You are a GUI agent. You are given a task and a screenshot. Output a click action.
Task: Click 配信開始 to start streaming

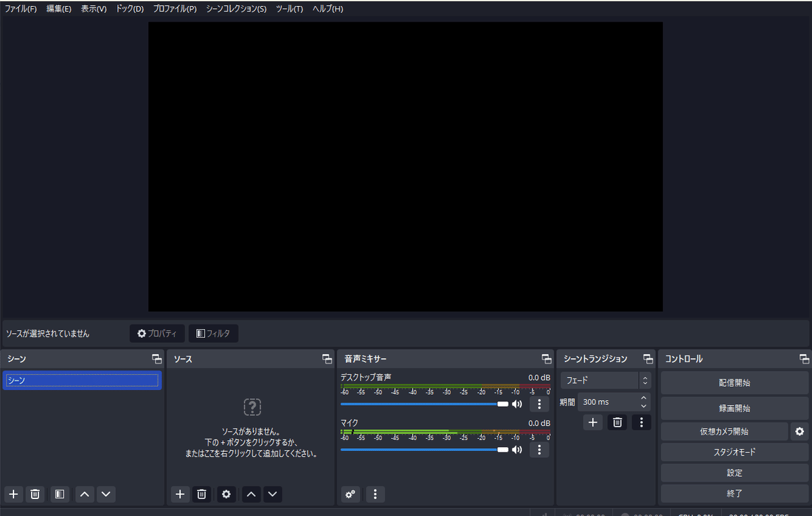[x=735, y=383]
